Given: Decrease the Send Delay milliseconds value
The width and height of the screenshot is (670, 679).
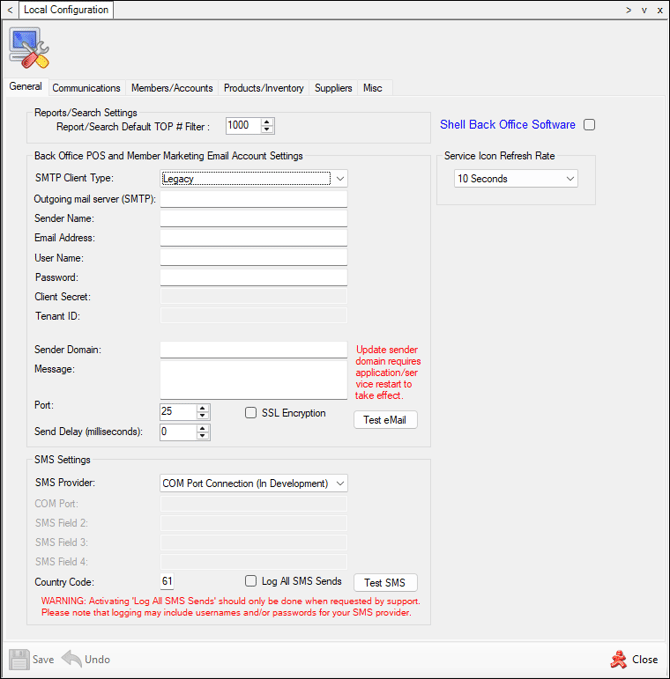Looking at the screenshot, I should click(x=203, y=436).
